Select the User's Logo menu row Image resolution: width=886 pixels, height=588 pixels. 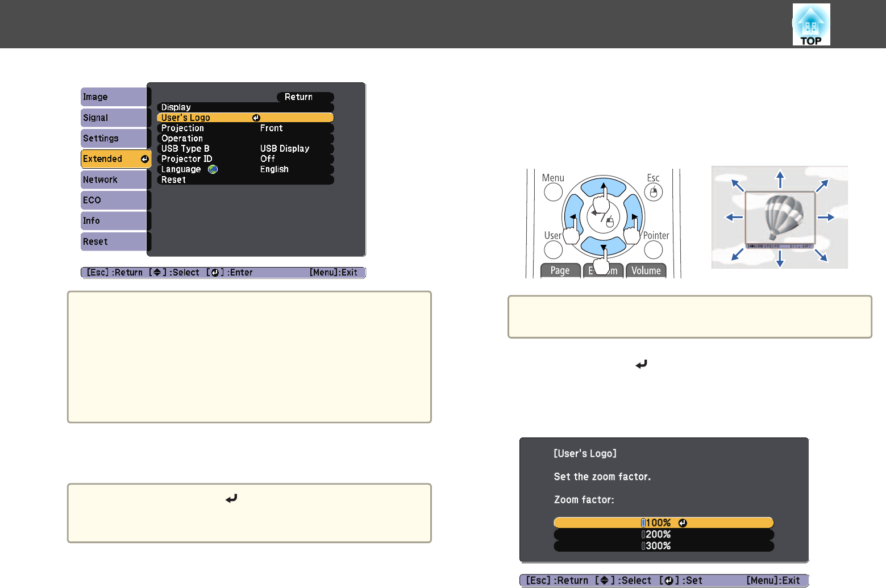245,118
